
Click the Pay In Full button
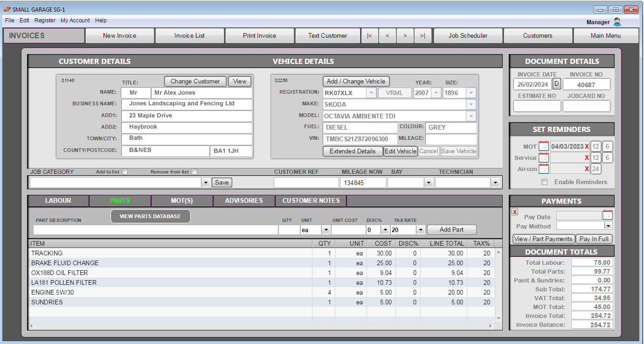pos(594,238)
